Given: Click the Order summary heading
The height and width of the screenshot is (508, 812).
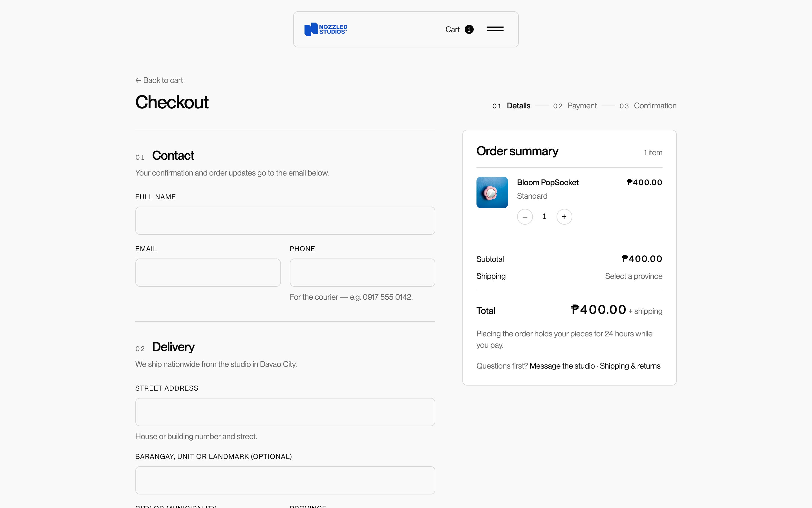Looking at the screenshot, I should coord(517,151).
